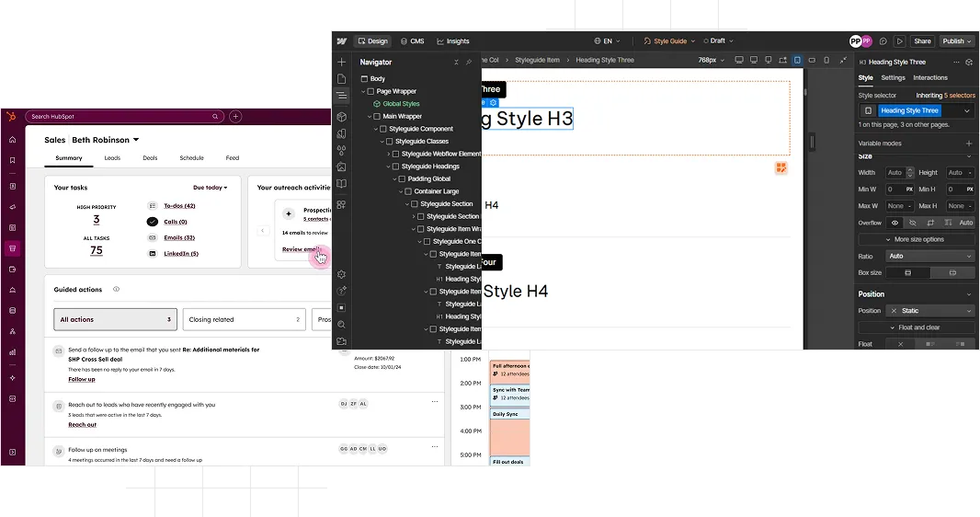
Task: Set Overflow to Auto
Action: click(965, 223)
